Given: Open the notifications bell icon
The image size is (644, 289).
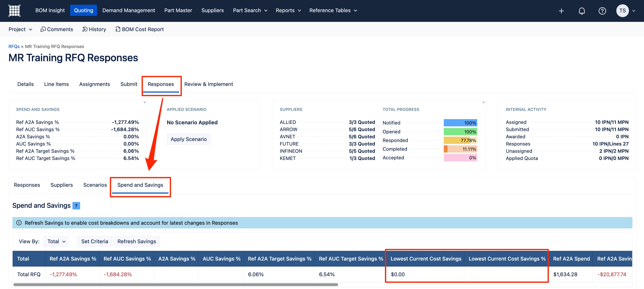Looking at the screenshot, I should 582,11.
